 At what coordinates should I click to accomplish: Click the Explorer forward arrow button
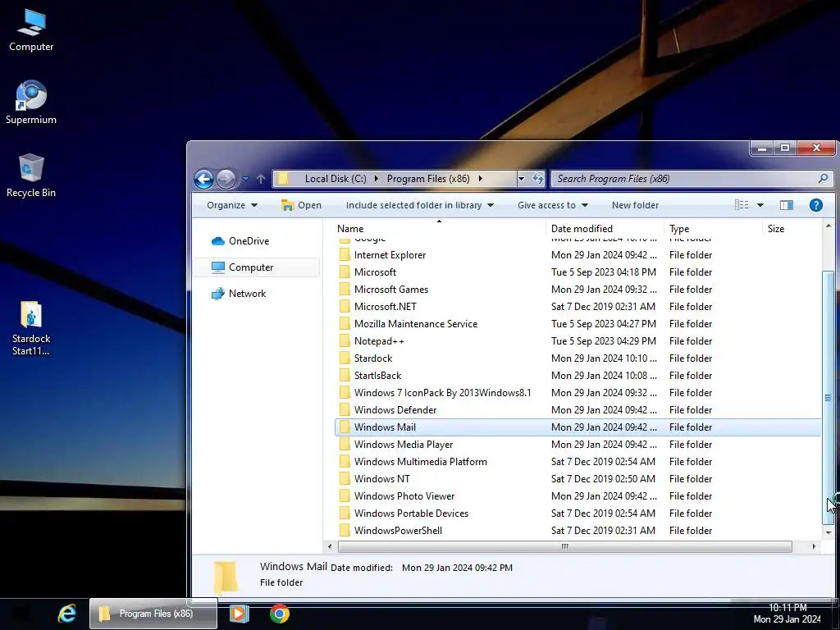click(226, 179)
